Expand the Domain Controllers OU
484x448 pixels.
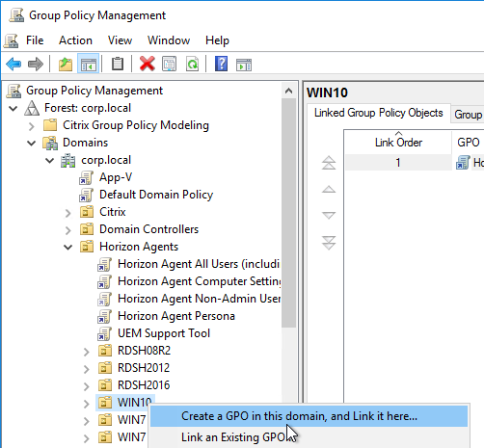click(x=68, y=230)
